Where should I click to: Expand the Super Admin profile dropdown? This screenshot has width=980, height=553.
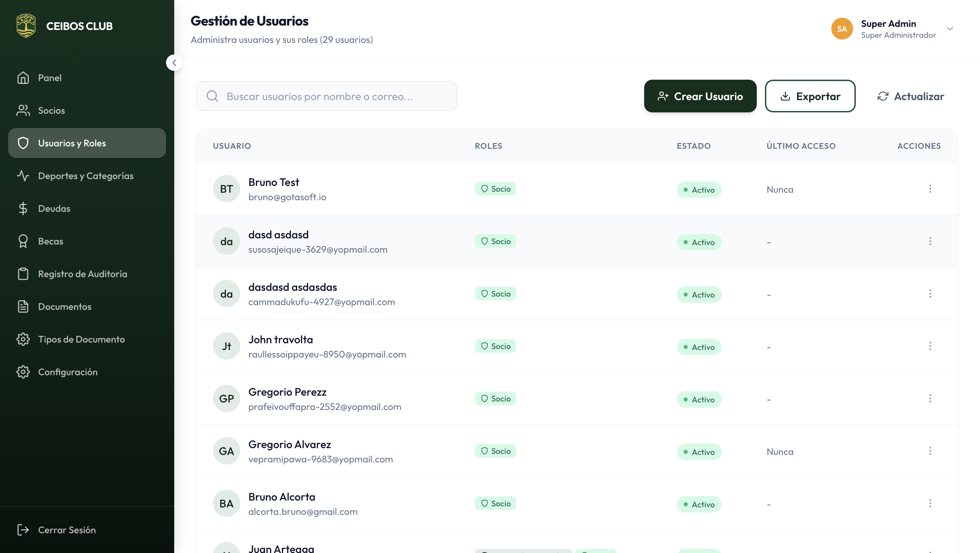[950, 29]
